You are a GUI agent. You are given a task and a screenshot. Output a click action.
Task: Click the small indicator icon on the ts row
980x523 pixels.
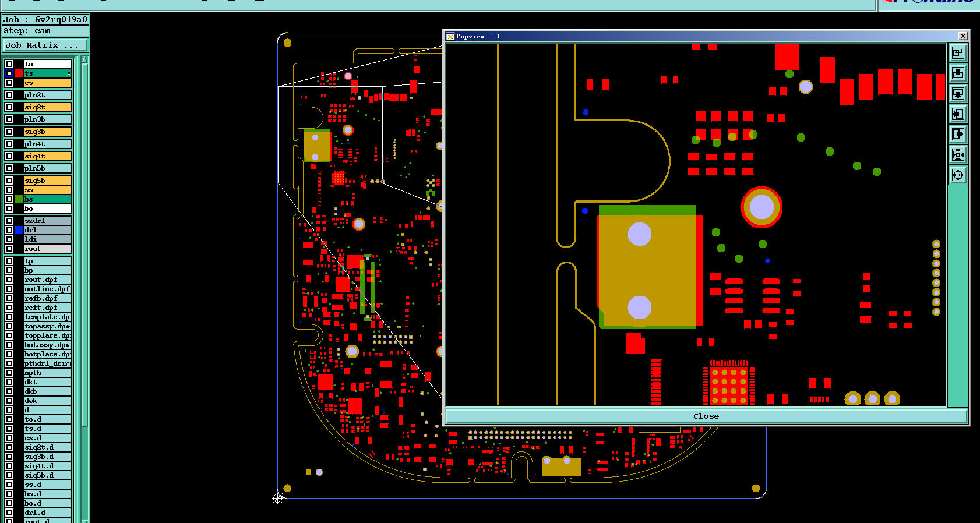69,73
